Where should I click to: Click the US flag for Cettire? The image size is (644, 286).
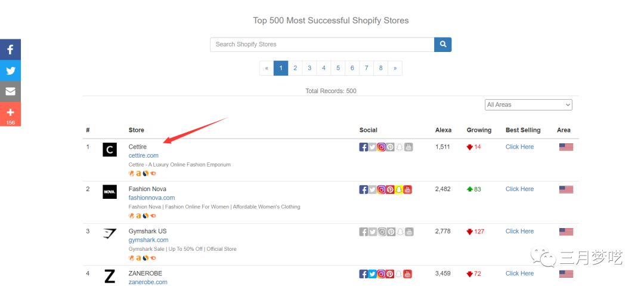566,147
